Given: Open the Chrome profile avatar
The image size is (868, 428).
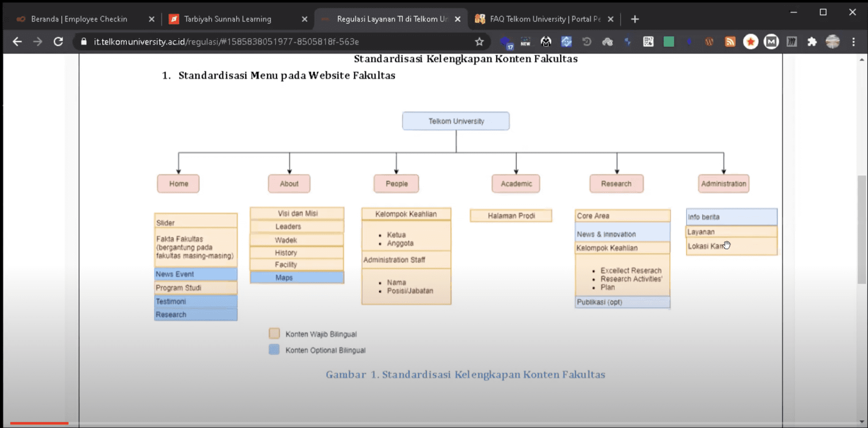Looking at the screenshot, I should pyautogui.click(x=833, y=42).
